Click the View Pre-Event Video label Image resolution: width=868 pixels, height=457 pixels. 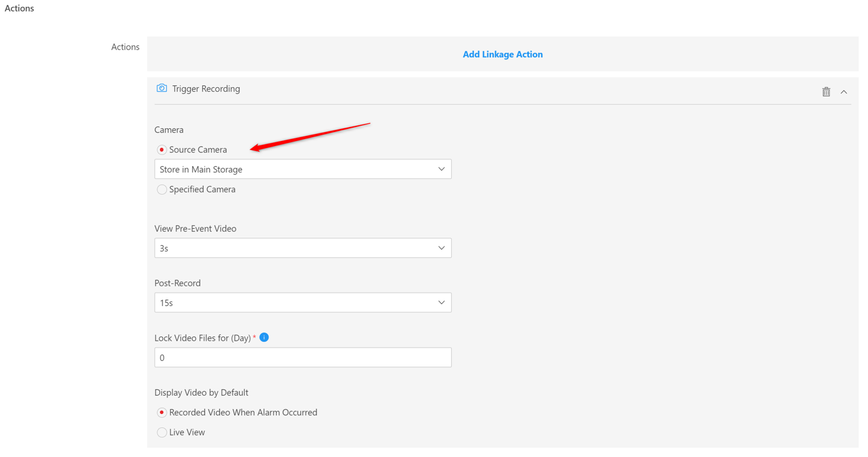coord(195,229)
